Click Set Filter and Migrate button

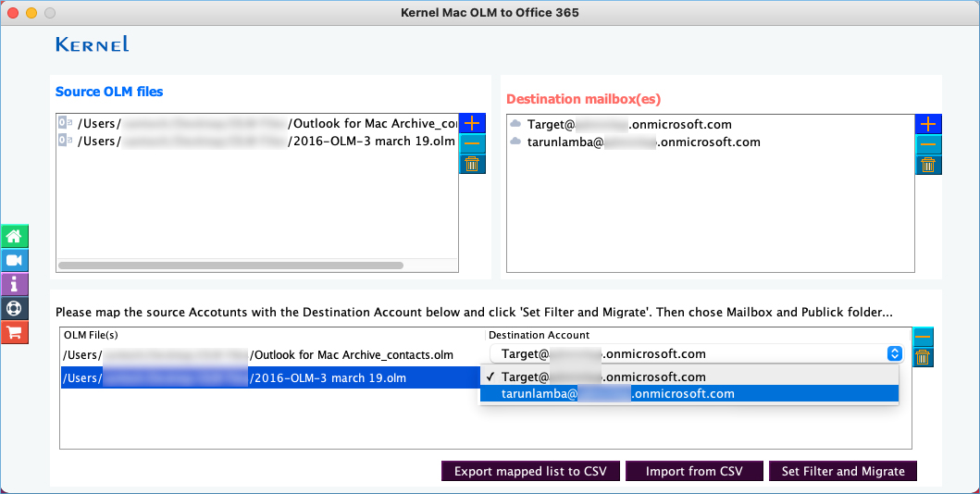coord(843,471)
